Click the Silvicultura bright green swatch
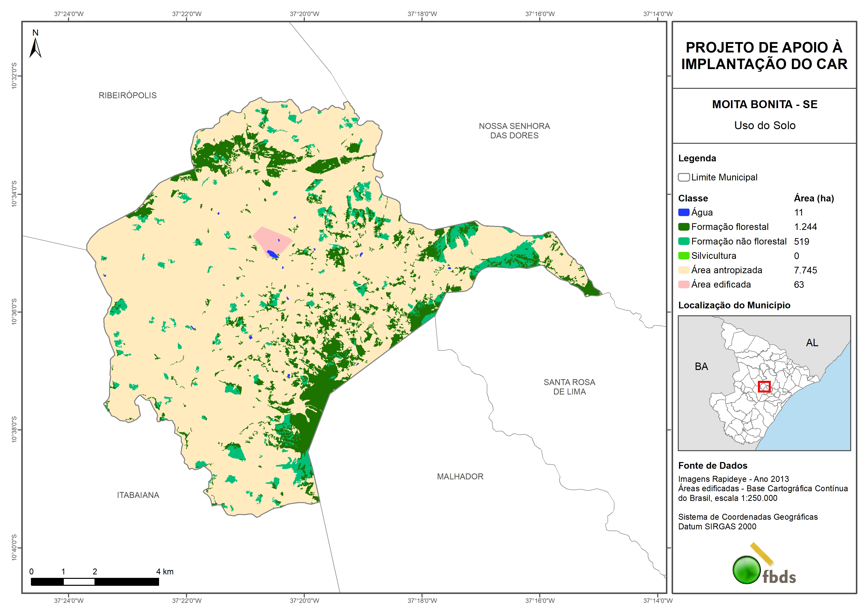Image resolution: width=868 pixels, height=614 pixels. coord(683,256)
